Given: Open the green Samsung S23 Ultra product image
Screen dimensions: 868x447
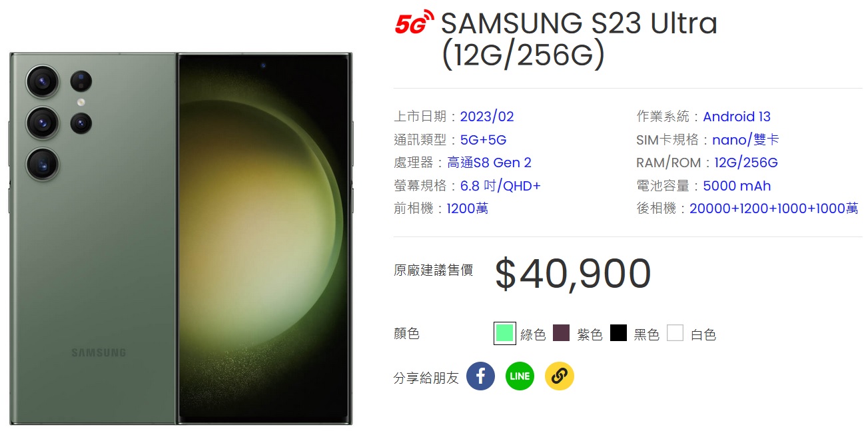Looking at the screenshot, I should pyautogui.click(x=181, y=238).
